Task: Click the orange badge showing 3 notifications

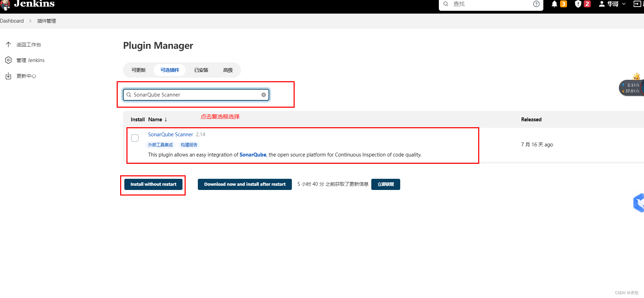Action: coord(564,4)
